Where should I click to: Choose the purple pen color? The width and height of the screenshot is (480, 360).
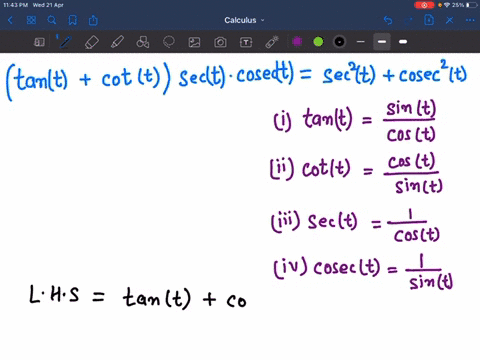click(297, 42)
